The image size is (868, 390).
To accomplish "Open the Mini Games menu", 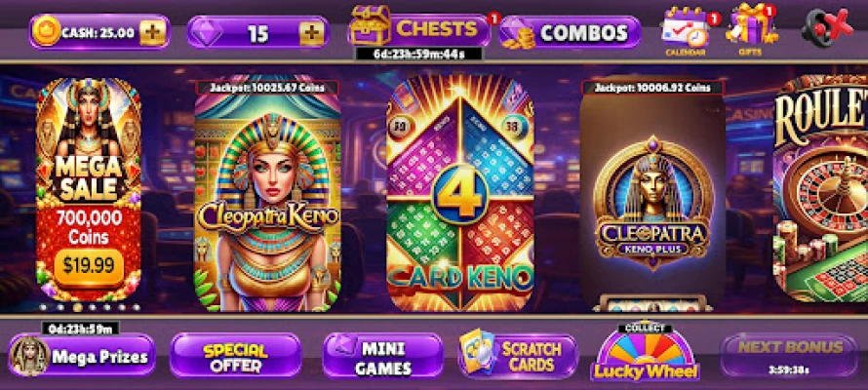I will coord(383,356).
